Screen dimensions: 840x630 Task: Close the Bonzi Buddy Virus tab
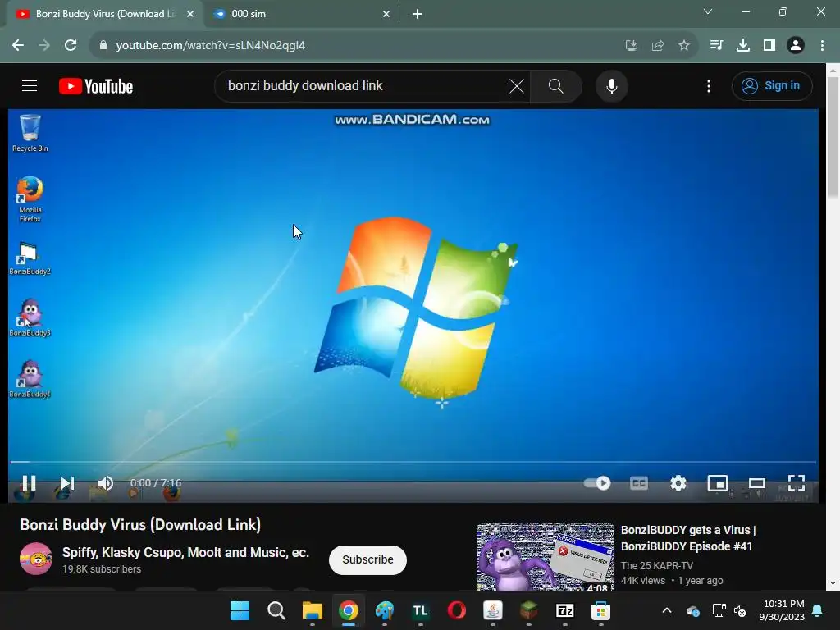click(x=190, y=15)
